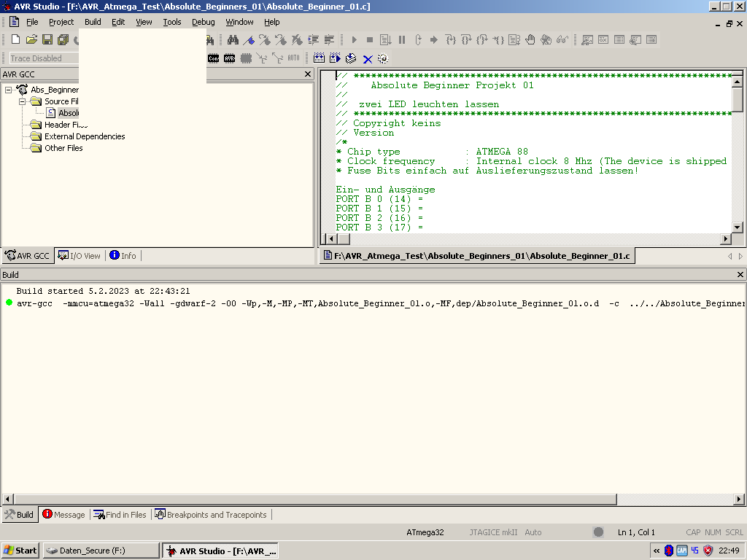The image size is (747, 560).
Task: Open the Help menu
Action: coord(271,22)
